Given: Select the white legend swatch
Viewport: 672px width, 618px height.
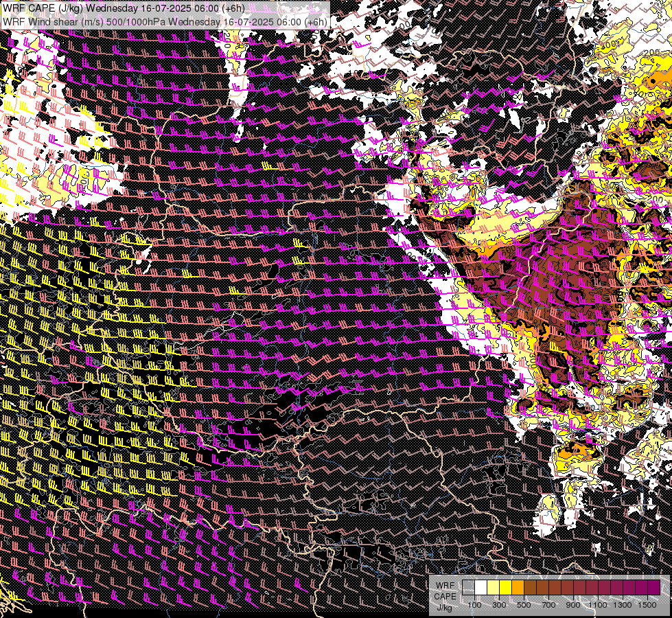Looking at the screenshot, I should click(x=481, y=588).
